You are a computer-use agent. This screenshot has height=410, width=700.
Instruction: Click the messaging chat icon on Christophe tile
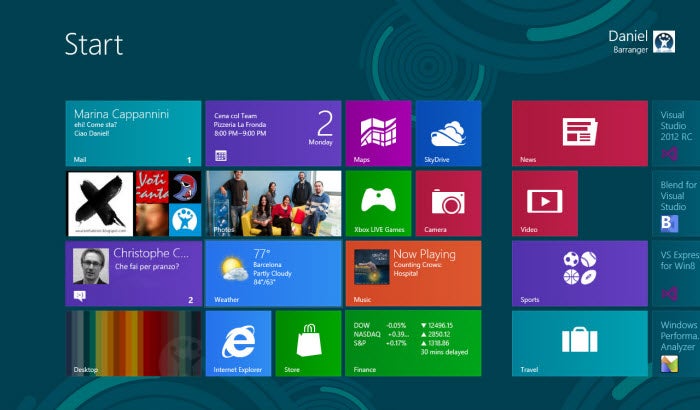pyautogui.click(x=79, y=296)
